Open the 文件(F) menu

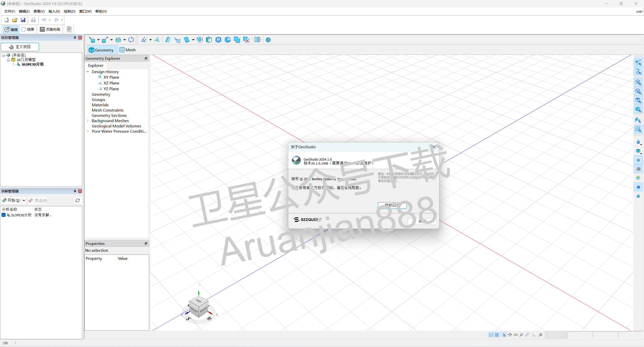click(x=10, y=11)
